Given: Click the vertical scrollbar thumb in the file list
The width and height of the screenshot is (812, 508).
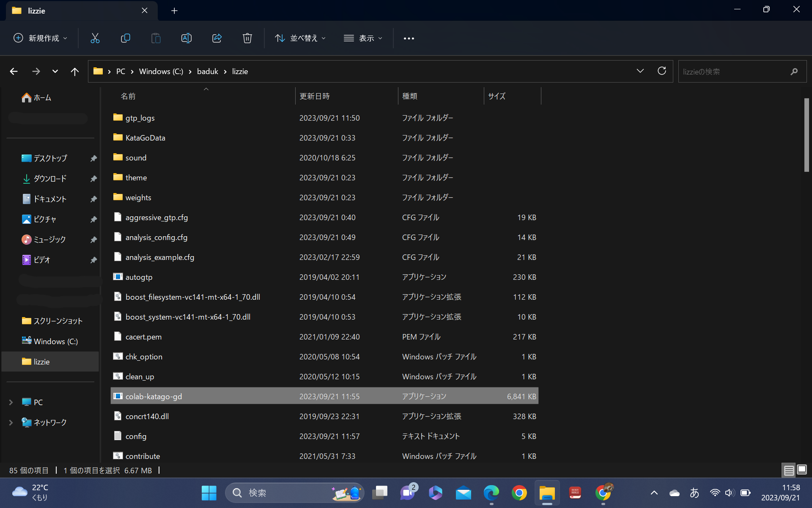Looking at the screenshot, I should (807, 135).
